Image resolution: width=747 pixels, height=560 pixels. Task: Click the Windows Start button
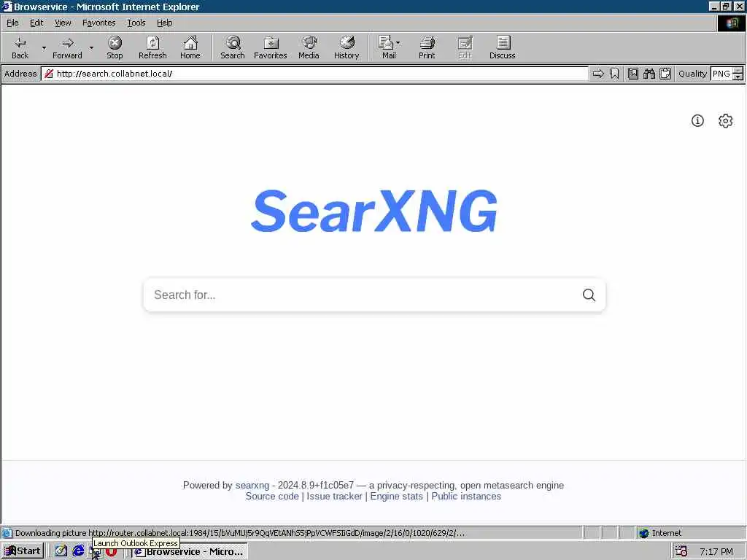[23, 551]
